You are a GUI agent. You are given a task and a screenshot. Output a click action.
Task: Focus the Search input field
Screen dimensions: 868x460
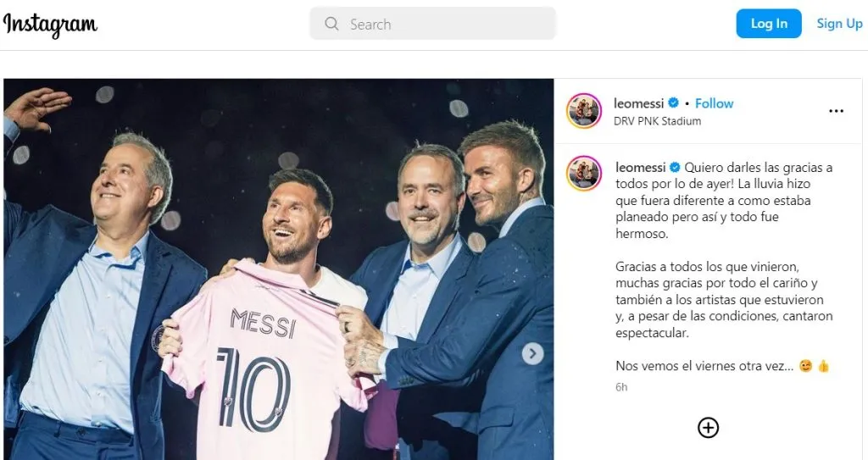(x=441, y=25)
